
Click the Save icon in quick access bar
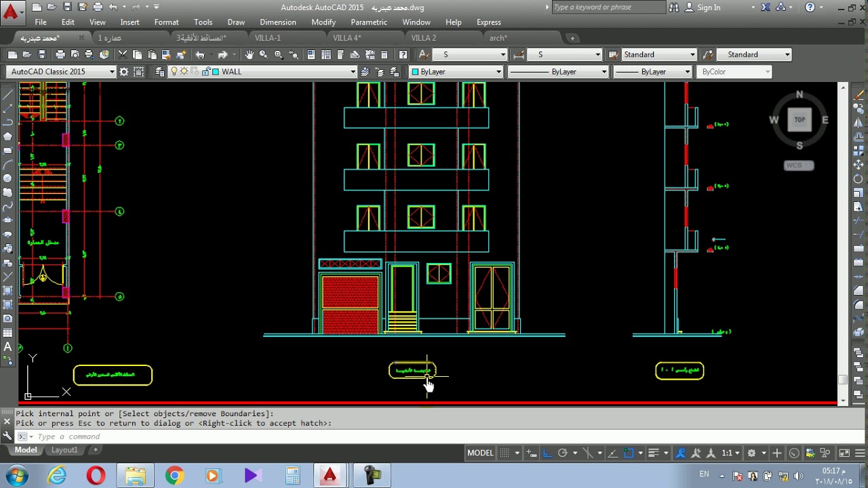point(67,7)
